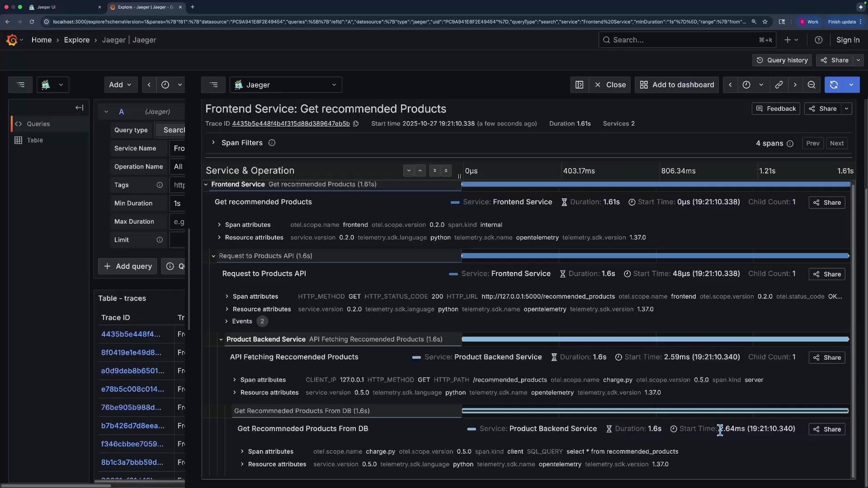
Task: Open the left pane content outline icon
Action: click(x=21, y=85)
